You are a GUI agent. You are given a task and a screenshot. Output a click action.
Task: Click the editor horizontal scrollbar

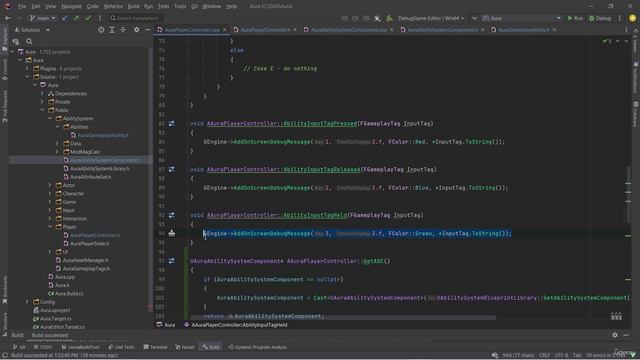(x=343, y=317)
